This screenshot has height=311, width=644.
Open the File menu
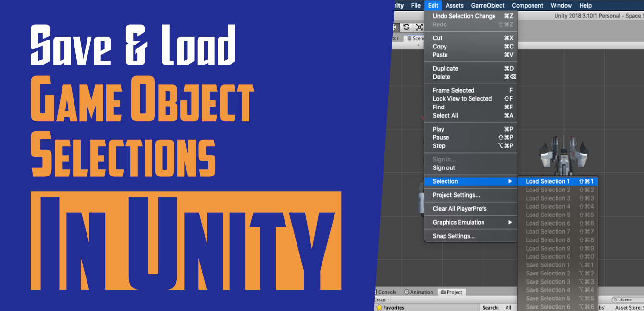pyautogui.click(x=416, y=6)
